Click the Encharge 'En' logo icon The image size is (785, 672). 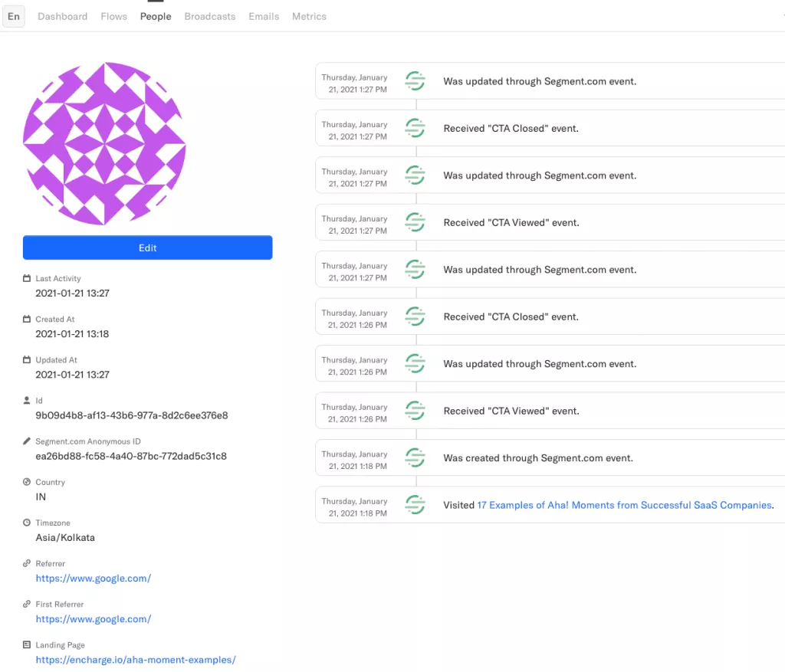pyautogui.click(x=14, y=17)
